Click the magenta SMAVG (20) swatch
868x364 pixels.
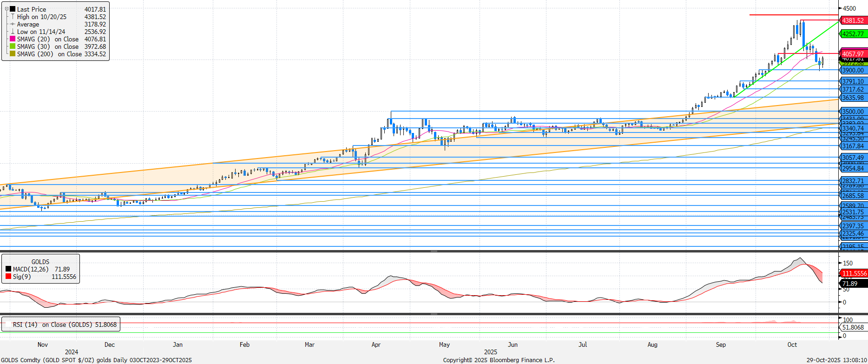(13, 39)
